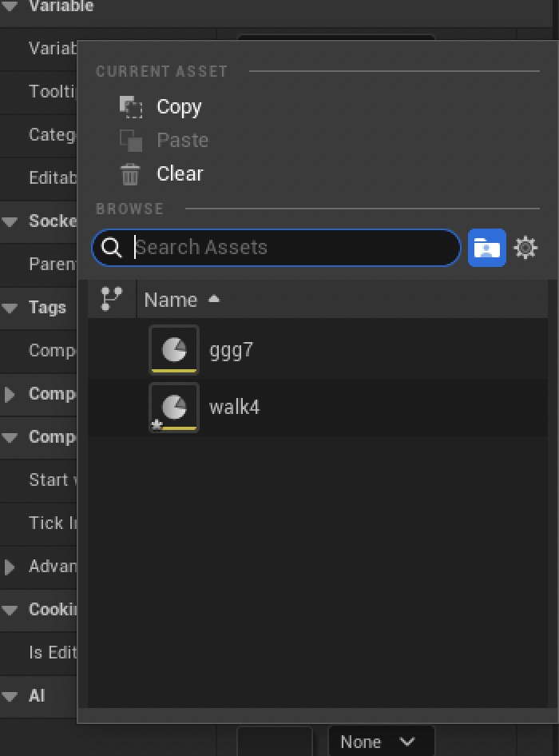Collapse the AI section
This screenshot has height=756, width=559.
point(10,696)
